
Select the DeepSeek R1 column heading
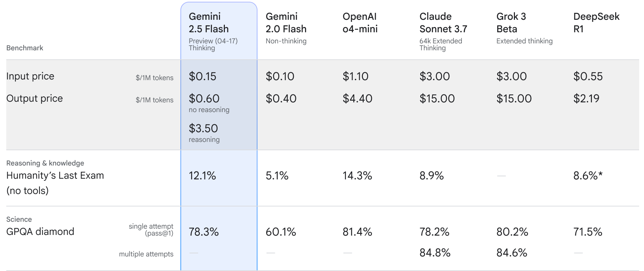[596, 23]
